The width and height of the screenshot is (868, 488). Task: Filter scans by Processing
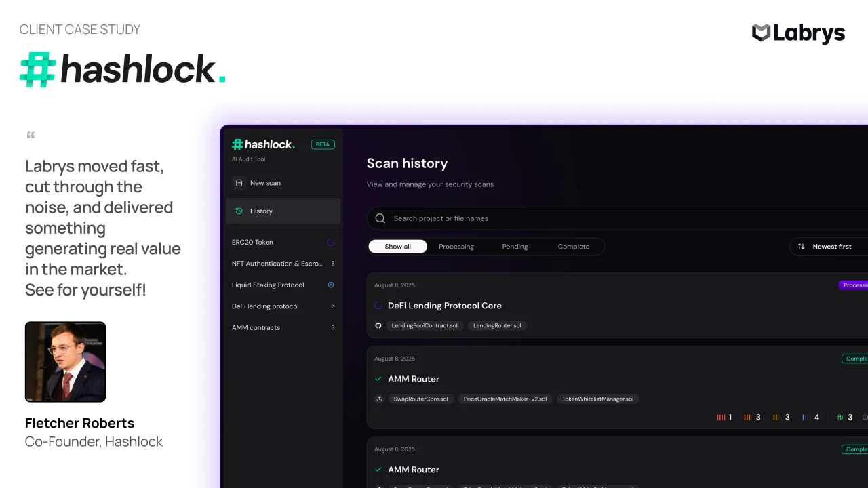click(x=456, y=247)
